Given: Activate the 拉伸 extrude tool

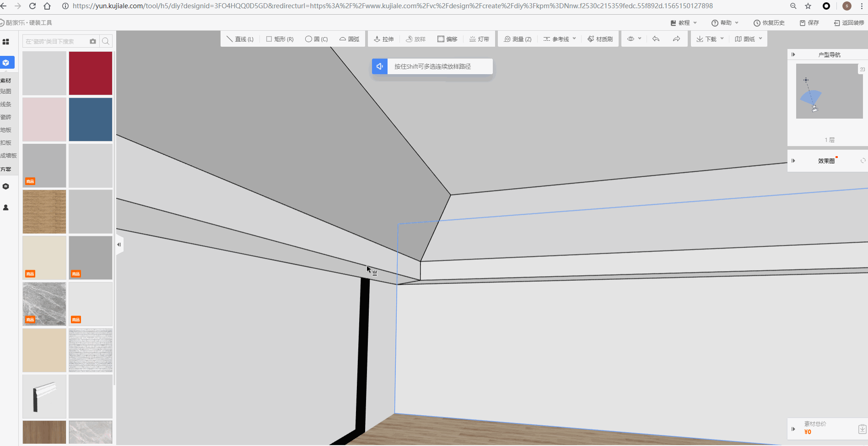Looking at the screenshot, I should point(384,39).
